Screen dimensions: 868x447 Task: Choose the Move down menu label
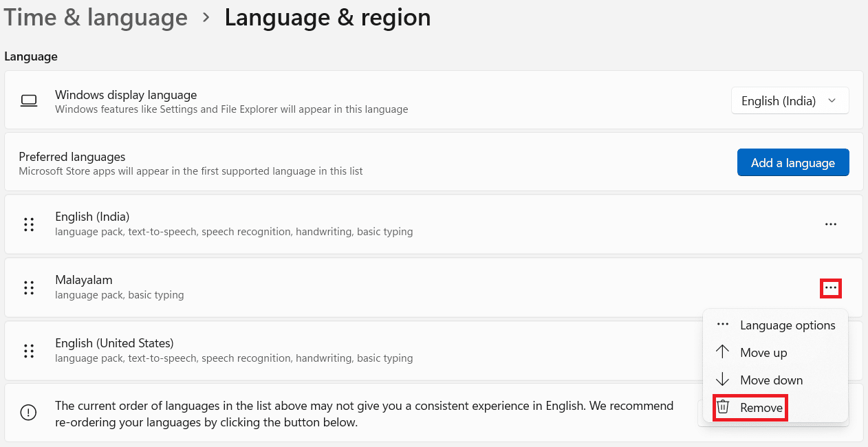[x=771, y=380]
